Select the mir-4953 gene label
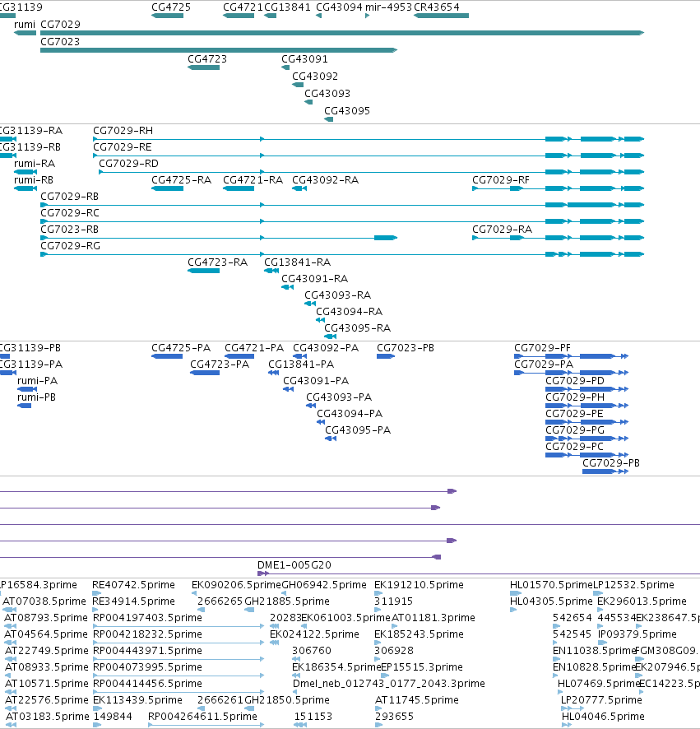This screenshot has width=700, height=729. (388, 7)
